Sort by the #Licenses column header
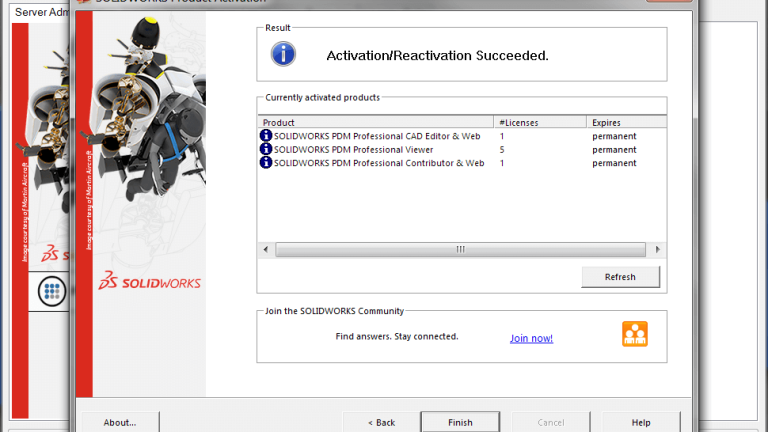The width and height of the screenshot is (768, 432). click(x=540, y=122)
